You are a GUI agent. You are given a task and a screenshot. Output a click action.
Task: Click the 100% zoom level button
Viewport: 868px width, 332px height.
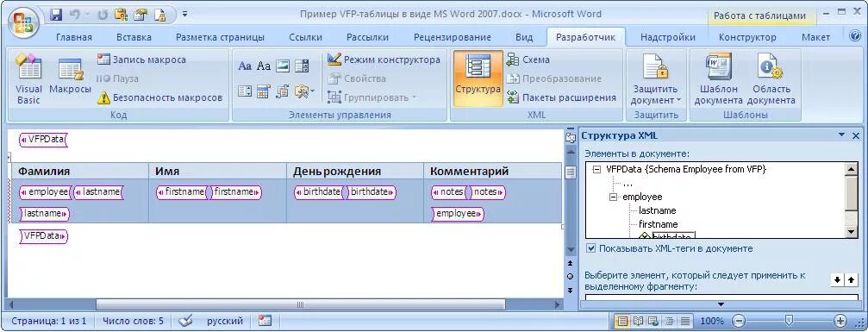point(712,321)
